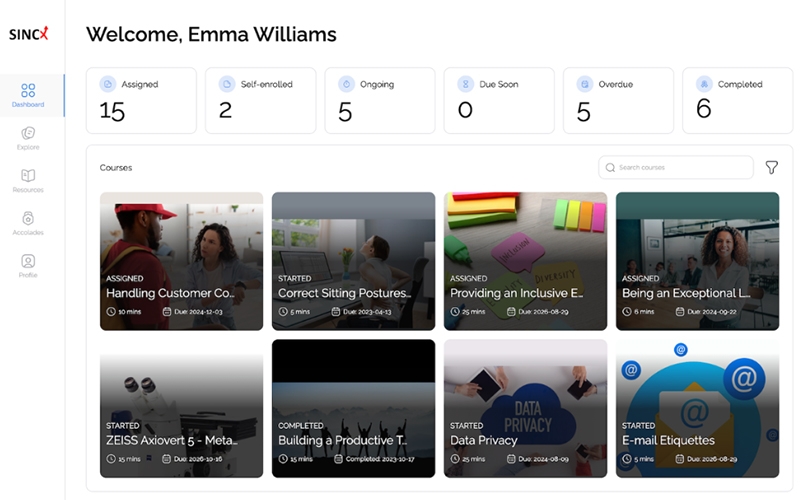
Task: Go to Explore in the sidebar
Action: pos(28,133)
